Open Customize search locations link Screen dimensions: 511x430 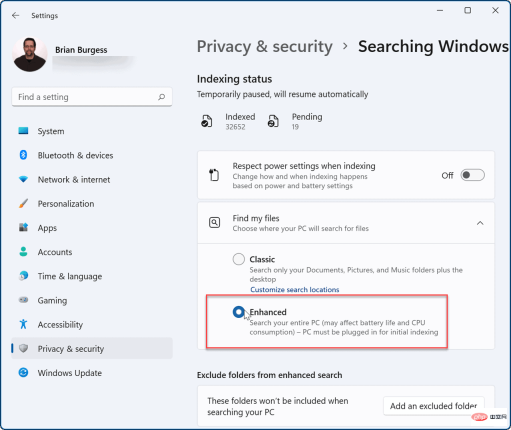[295, 290]
